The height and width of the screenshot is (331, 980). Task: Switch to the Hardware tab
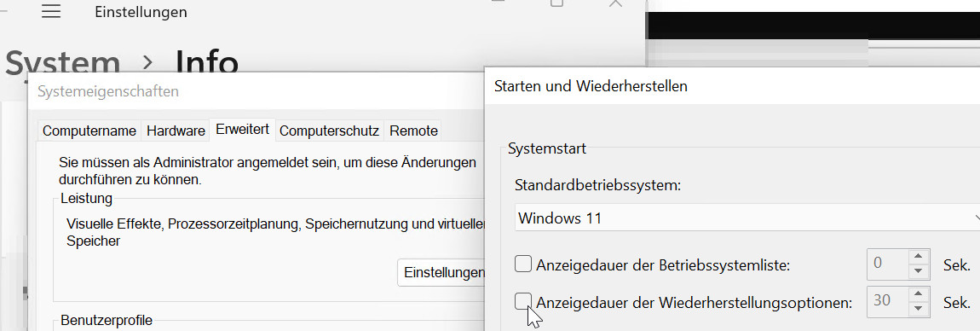coord(176,131)
